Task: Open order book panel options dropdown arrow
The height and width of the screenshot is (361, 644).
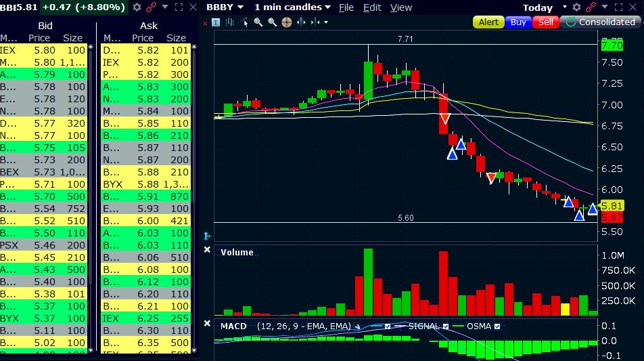Action: [x=165, y=7]
